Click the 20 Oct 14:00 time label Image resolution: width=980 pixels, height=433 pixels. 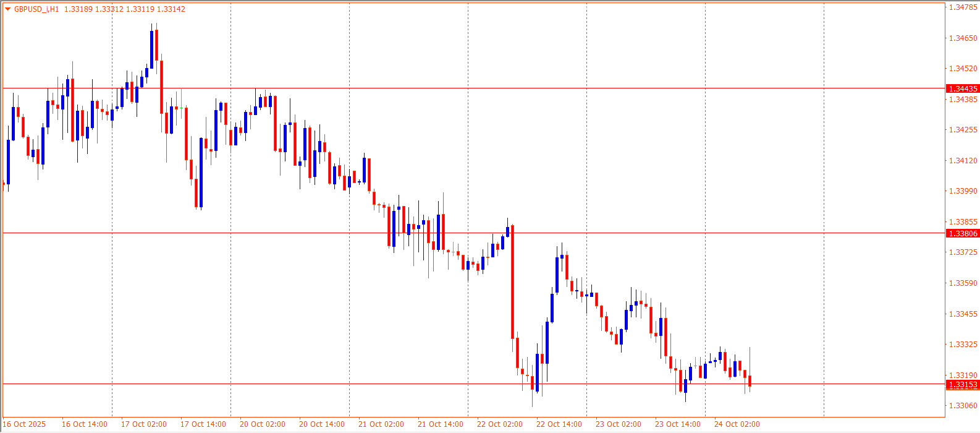[322, 424]
